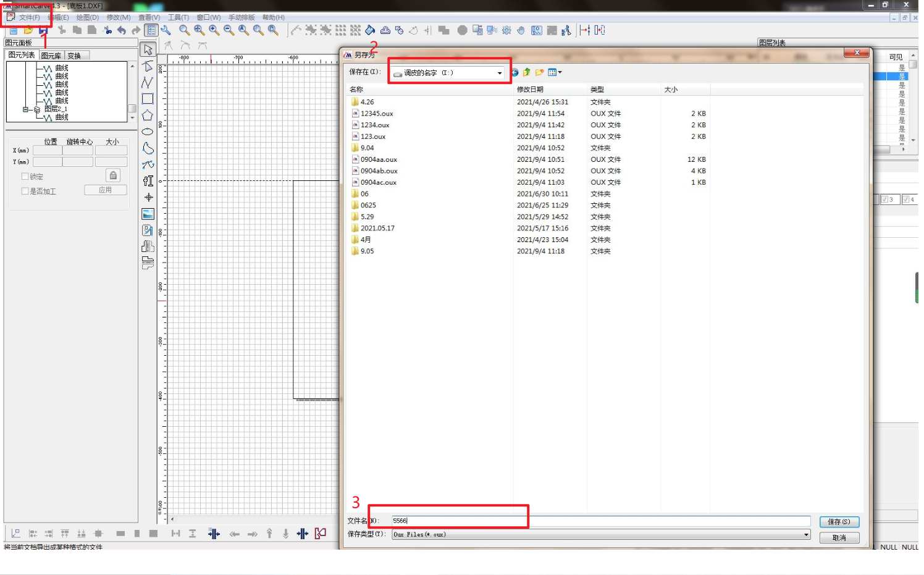The image size is (924, 575).
Task: Select the arrow pointer tool
Action: coord(148,49)
